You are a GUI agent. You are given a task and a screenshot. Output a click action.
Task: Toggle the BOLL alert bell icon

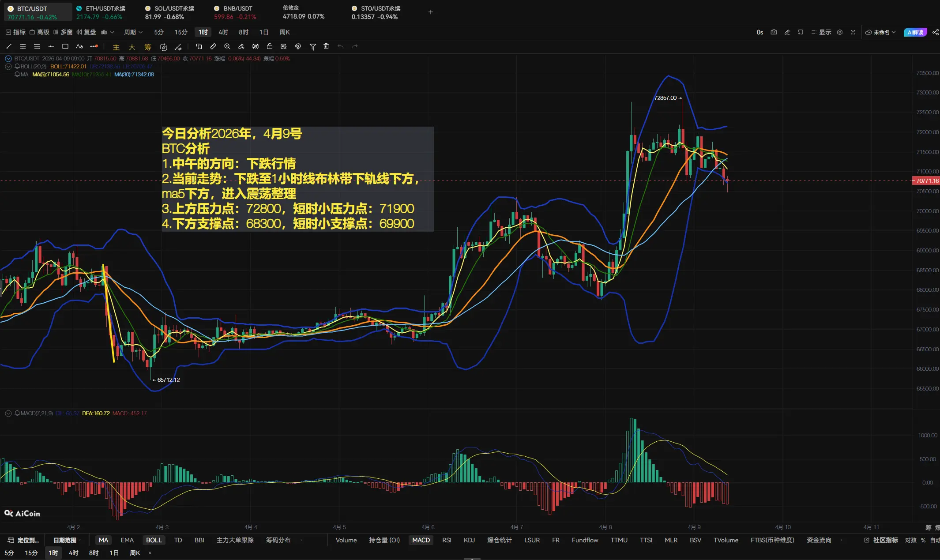[17, 66]
